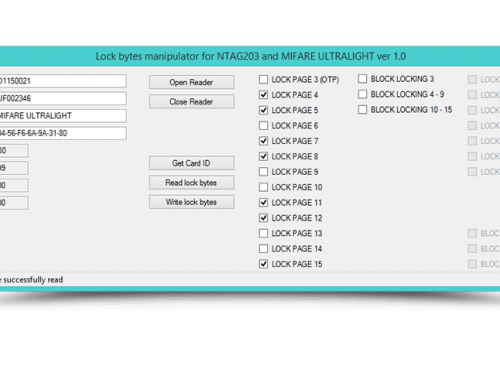
Task: Check LOCK PAGE 6
Action: point(263,125)
